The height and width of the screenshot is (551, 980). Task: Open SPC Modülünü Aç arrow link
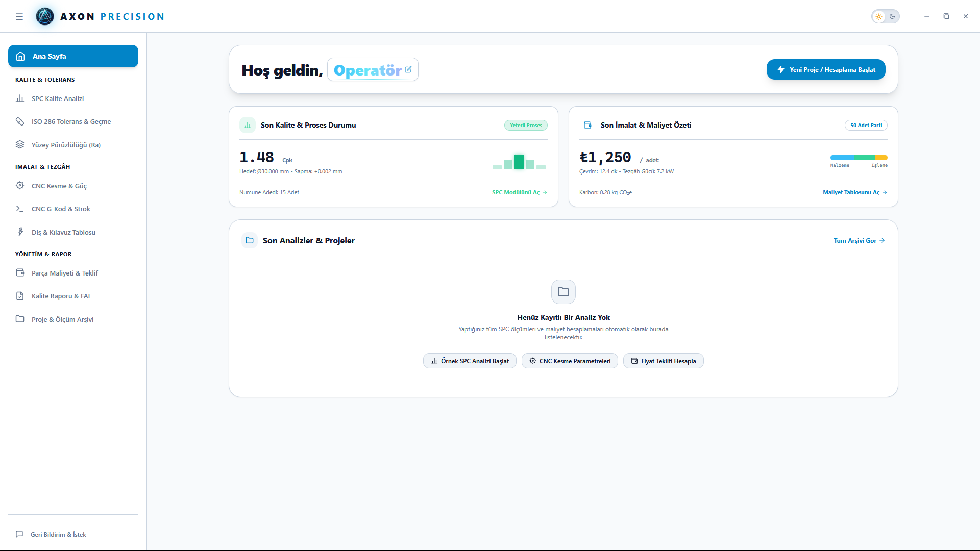pos(520,192)
